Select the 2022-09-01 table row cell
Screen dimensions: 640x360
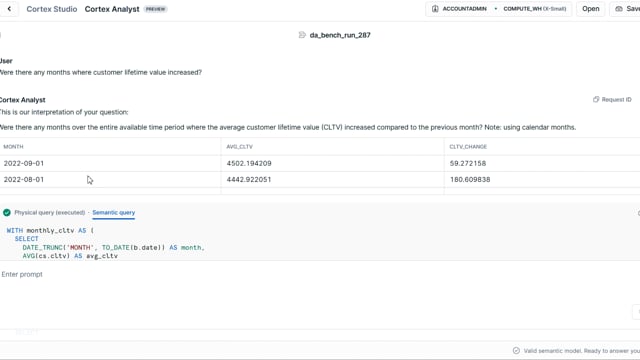point(110,163)
